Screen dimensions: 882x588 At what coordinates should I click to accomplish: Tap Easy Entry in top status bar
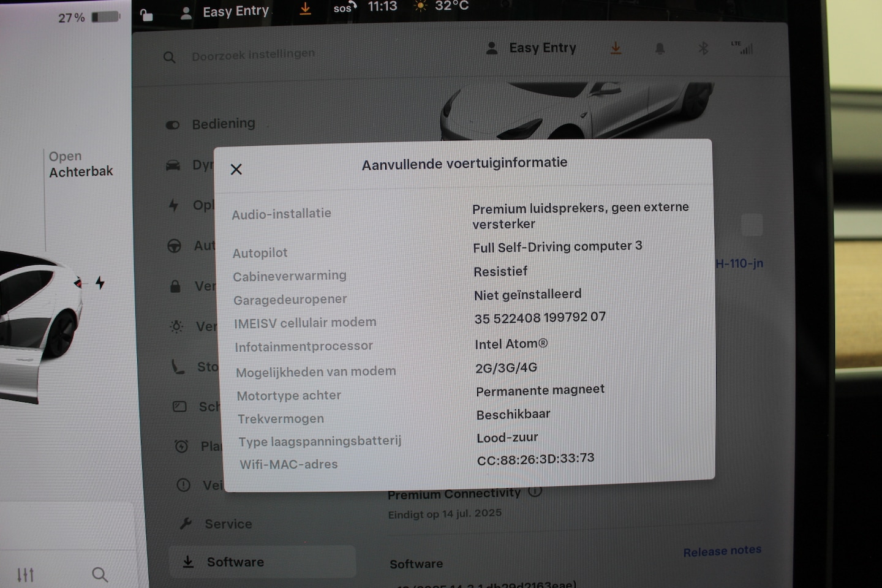pos(236,11)
